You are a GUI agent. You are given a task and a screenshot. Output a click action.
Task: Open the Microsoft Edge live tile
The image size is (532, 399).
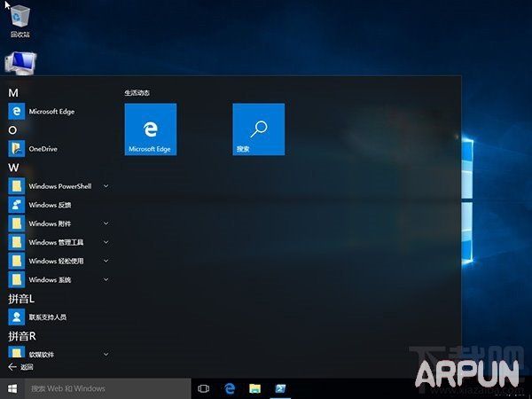pyautogui.click(x=151, y=129)
